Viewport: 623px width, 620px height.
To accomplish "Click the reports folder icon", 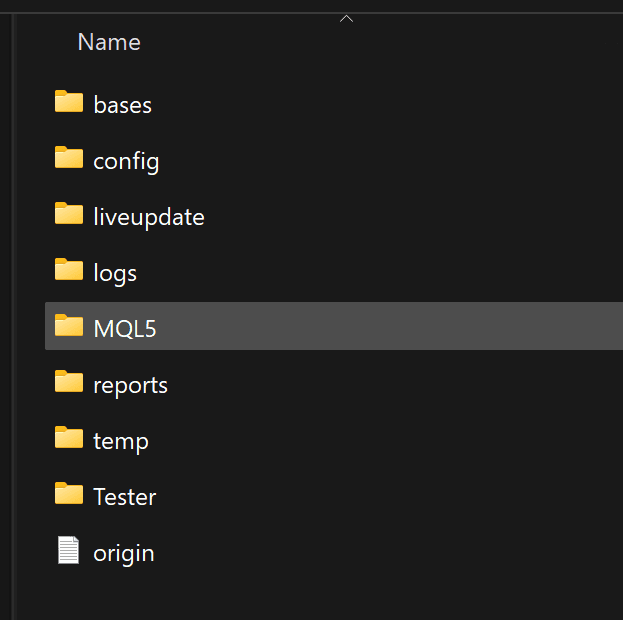I will [x=69, y=382].
